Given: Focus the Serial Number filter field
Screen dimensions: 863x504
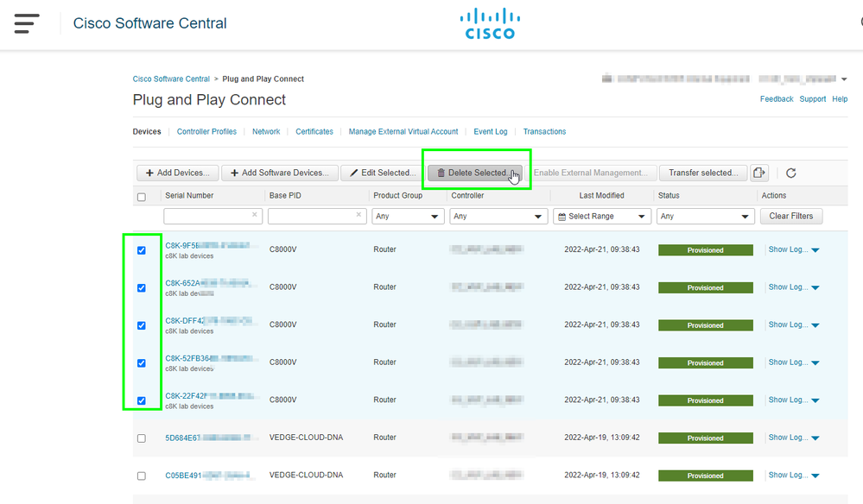Looking at the screenshot, I should (x=213, y=216).
